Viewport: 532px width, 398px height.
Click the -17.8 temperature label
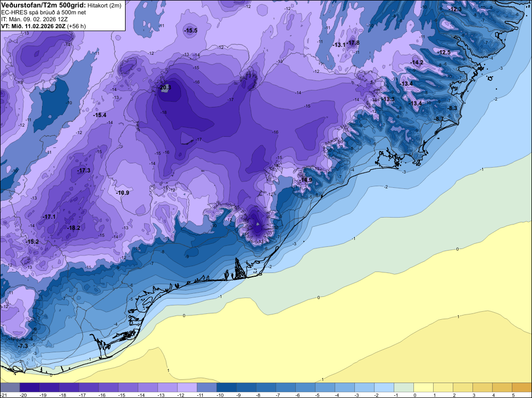(x=353, y=43)
